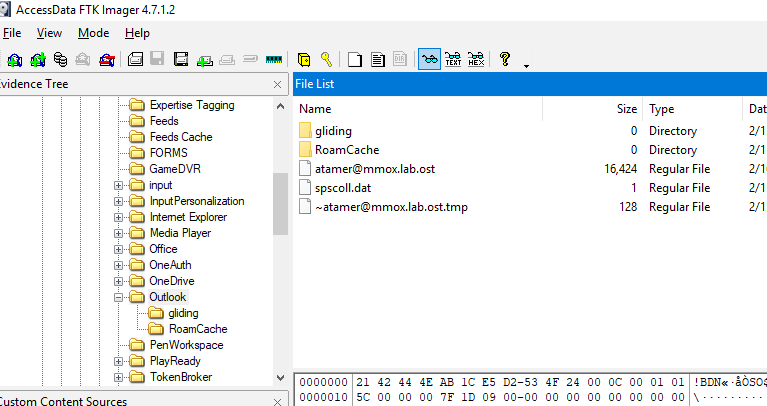The height and width of the screenshot is (406, 767).
Task: Select the Feeds Cache folder
Action: [181, 136]
